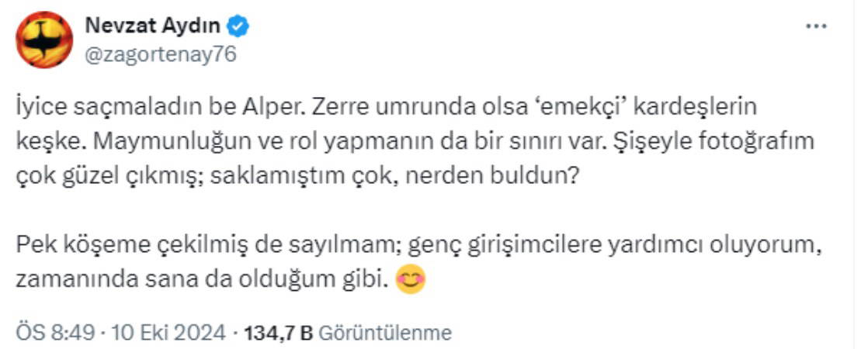
Task: Click the orange profile avatar picture
Action: tap(44, 40)
